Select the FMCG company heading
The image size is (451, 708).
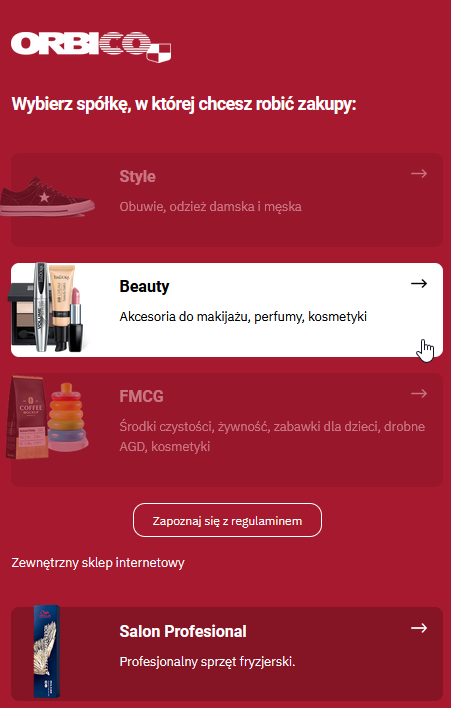pos(141,396)
